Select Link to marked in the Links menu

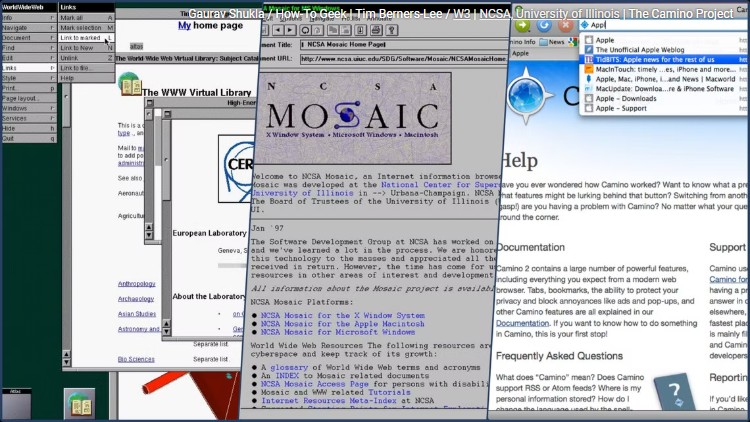pyautogui.click(x=87, y=38)
